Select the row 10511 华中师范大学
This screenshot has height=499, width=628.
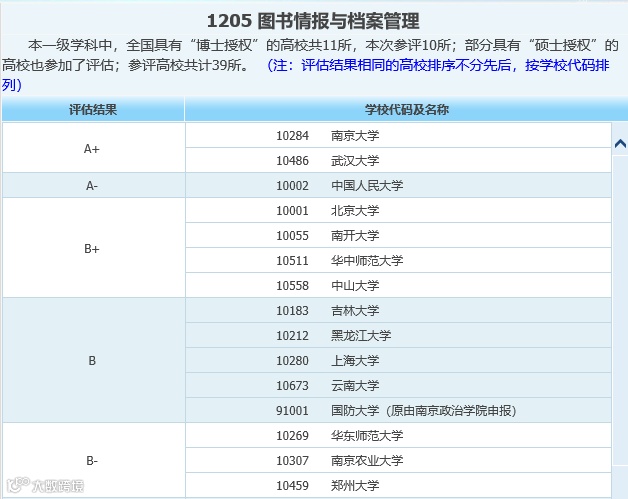click(398, 260)
